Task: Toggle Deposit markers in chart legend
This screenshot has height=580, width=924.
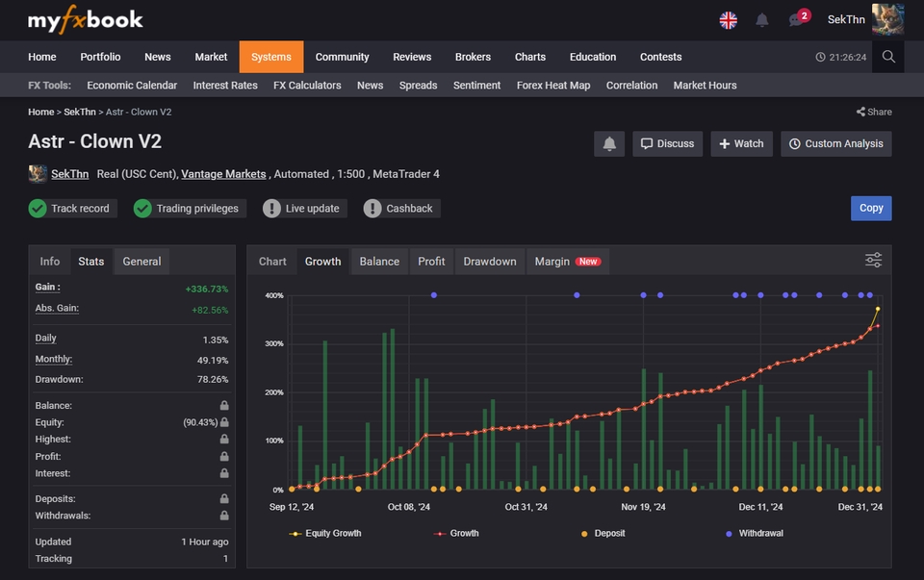Action: tap(603, 533)
